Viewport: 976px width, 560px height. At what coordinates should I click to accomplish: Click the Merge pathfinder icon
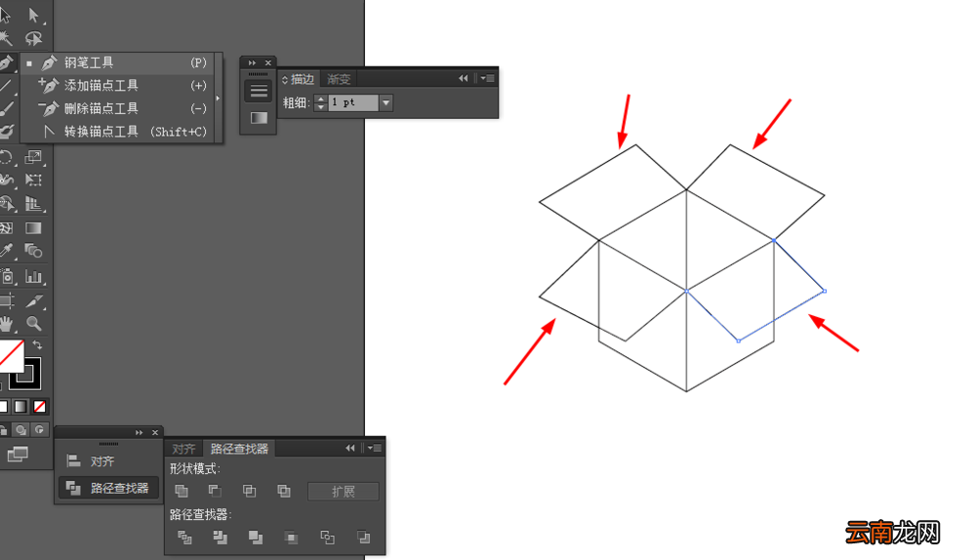[x=255, y=537]
